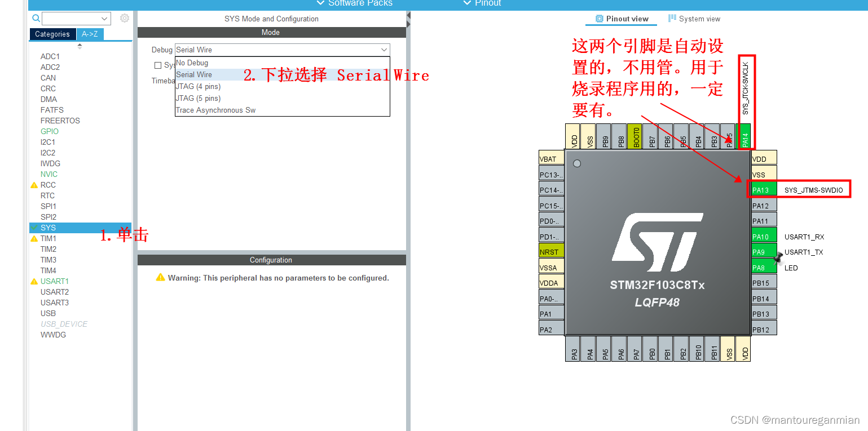The image size is (868, 431).
Task: Click the TIM1 warning triangle icon
Action: click(34, 238)
